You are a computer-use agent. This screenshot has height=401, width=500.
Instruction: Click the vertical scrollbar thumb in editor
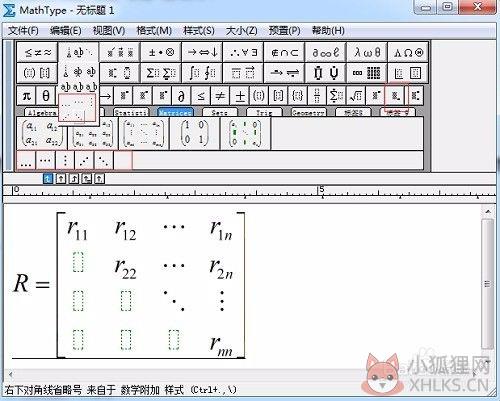click(x=487, y=284)
